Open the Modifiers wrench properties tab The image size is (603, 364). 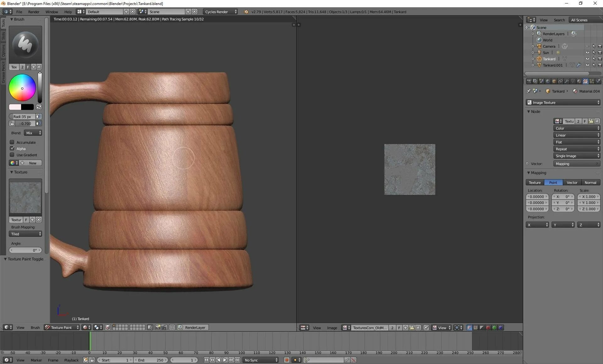point(567,81)
